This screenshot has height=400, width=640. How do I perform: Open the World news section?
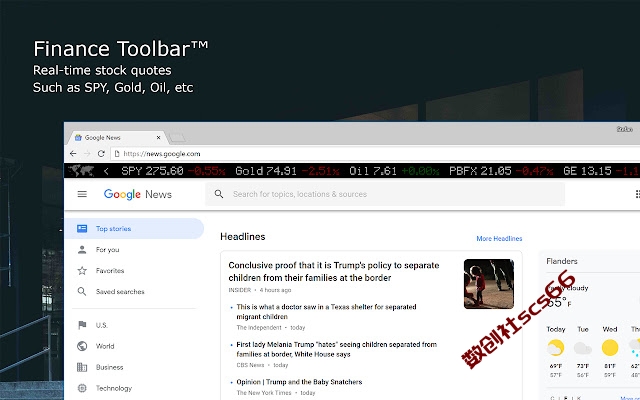105,346
